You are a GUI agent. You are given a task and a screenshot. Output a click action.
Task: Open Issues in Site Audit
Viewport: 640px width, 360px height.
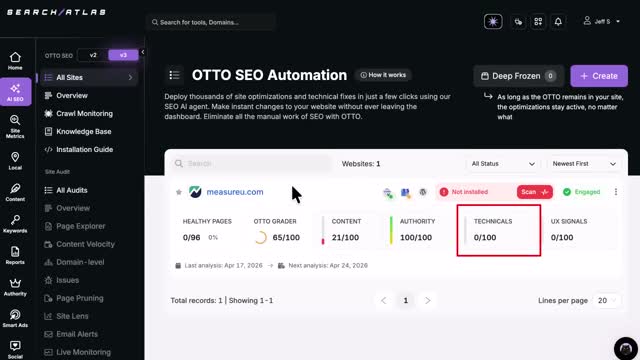point(67,280)
